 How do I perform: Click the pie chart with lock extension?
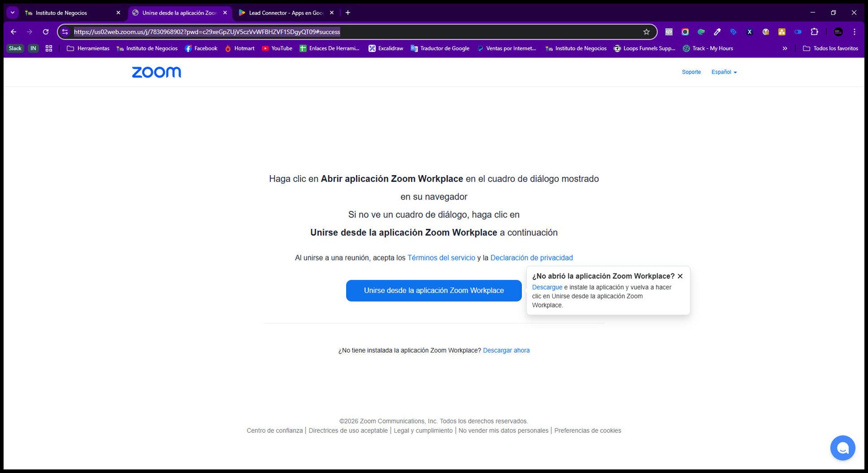tap(765, 32)
